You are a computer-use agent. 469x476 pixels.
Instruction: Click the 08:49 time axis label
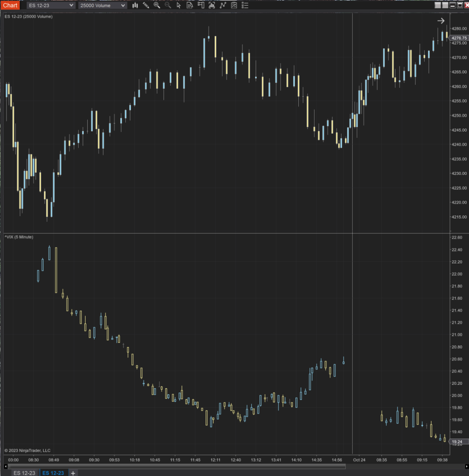[54, 460]
